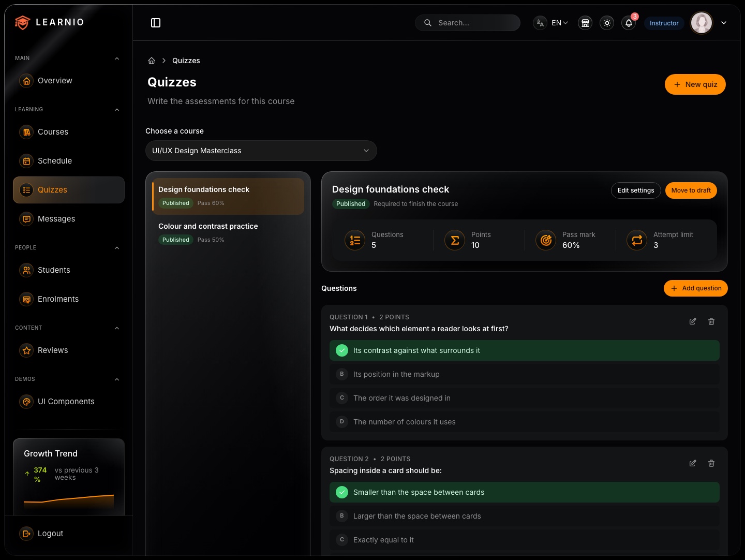745x560 pixels.
Task: Open the Choose a course dropdown
Action: [x=261, y=151]
